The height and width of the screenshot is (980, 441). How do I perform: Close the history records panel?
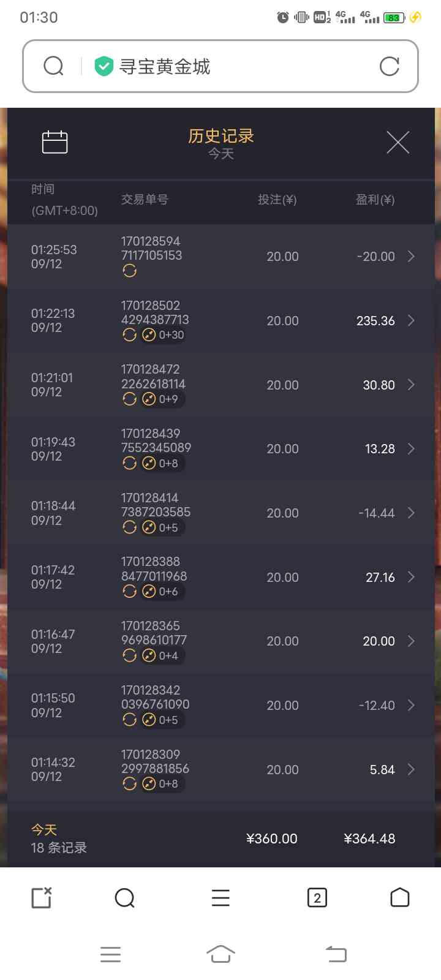pyautogui.click(x=398, y=143)
